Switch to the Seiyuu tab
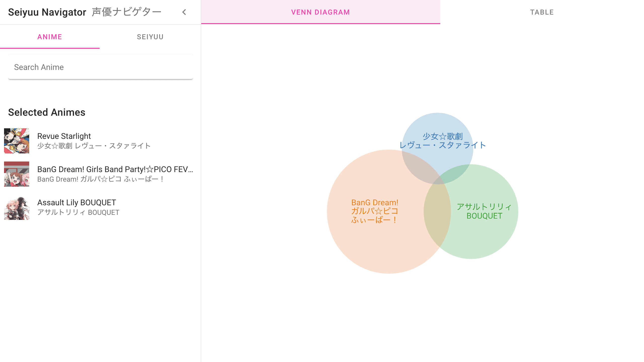The width and height of the screenshot is (644, 362). [x=150, y=37]
